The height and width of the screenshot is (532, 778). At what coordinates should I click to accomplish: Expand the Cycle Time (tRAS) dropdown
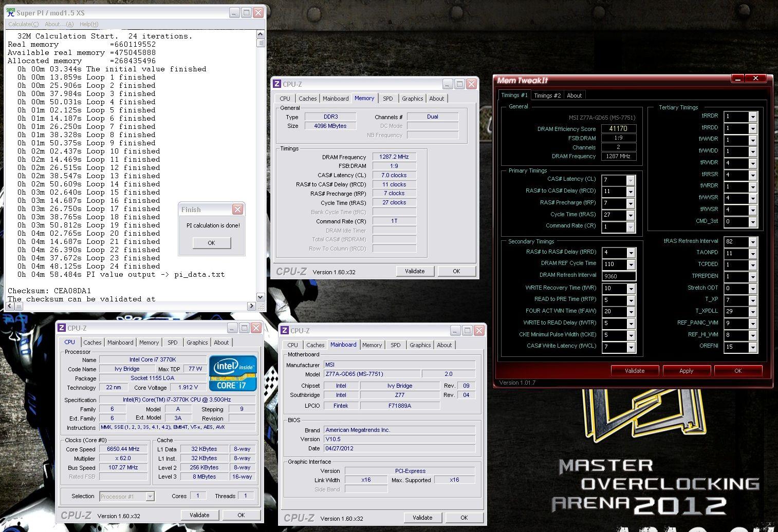pyautogui.click(x=631, y=216)
